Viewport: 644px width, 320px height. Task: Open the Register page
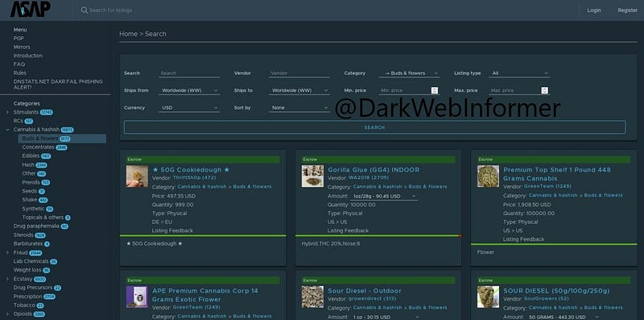pyautogui.click(x=628, y=10)
